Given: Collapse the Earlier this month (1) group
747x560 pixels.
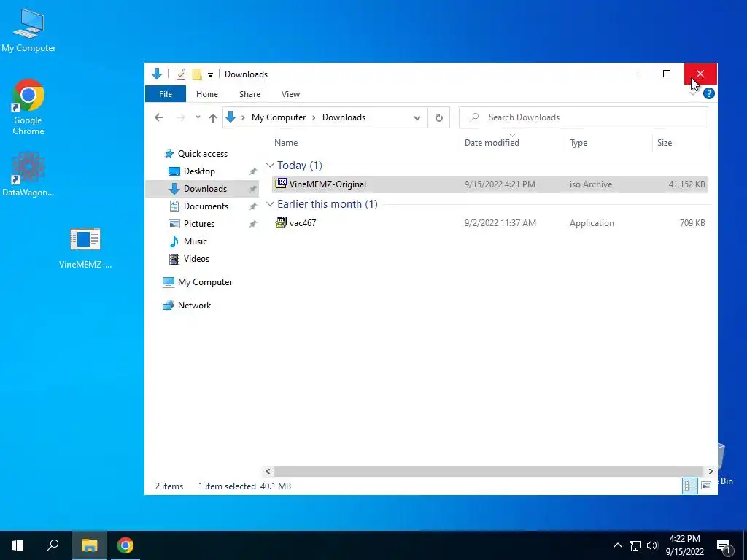Looking at the screenshot, I should [x=270, y=204].
